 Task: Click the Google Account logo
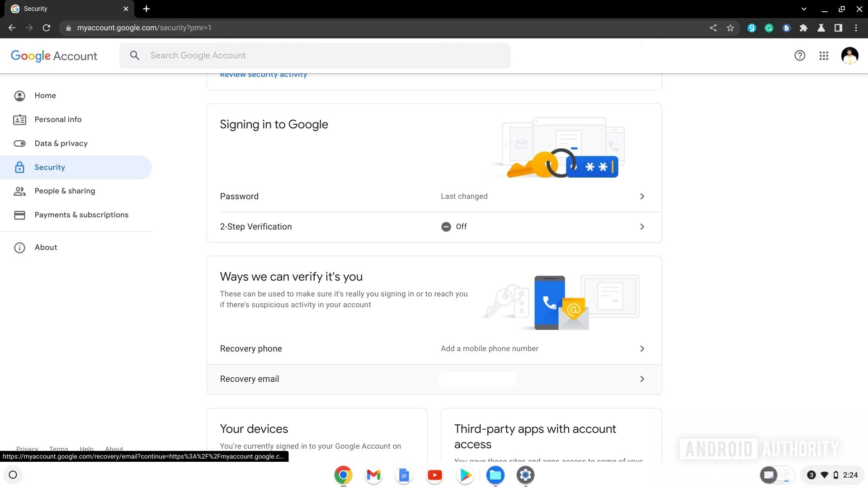pyautogui.click(x=54, y=56)
